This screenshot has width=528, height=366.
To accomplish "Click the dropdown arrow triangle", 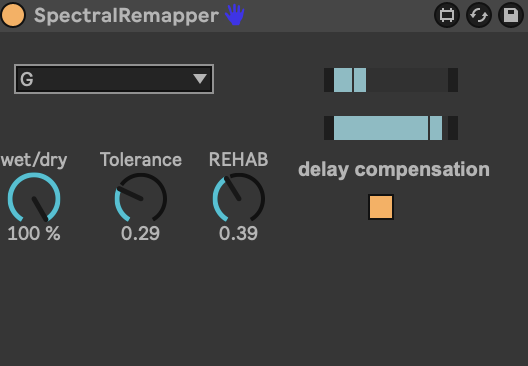I will point(200,79).
